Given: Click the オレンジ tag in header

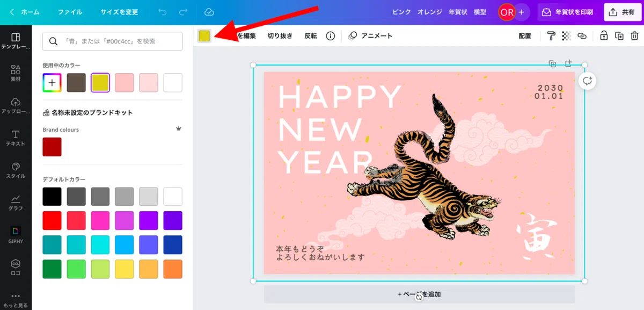Looking at the screenshot, I should coord(429,12).
